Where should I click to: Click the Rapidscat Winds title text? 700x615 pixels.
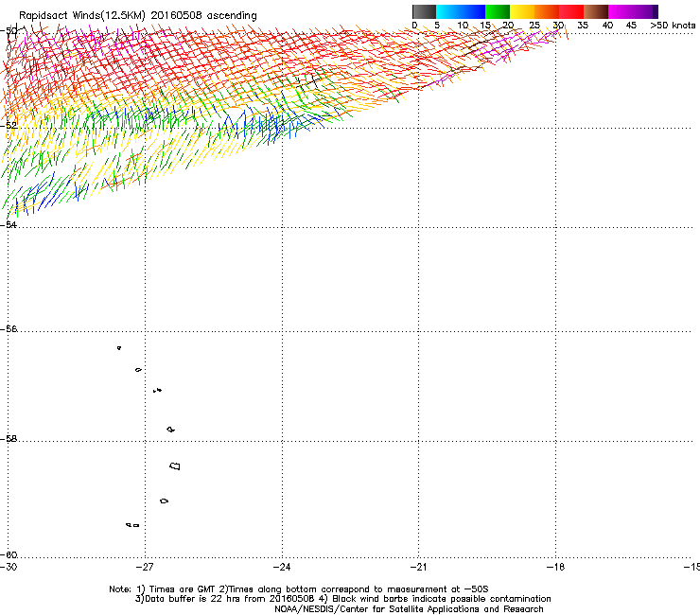[137, 16]
